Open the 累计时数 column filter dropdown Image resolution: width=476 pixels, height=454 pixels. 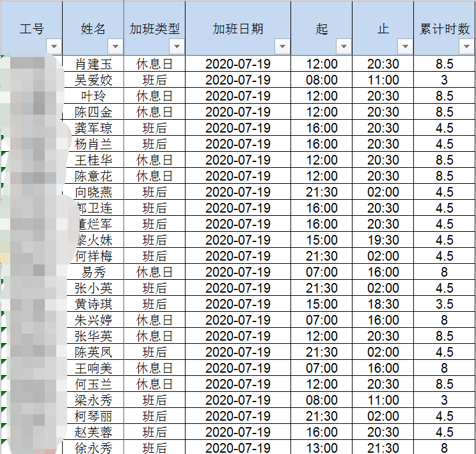pos(466,47)
